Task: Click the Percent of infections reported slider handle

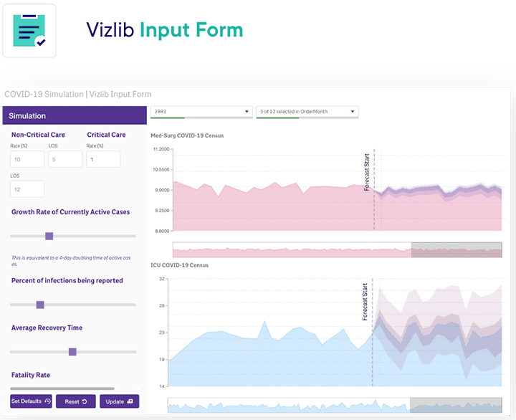Action: (x=40, y=305)
